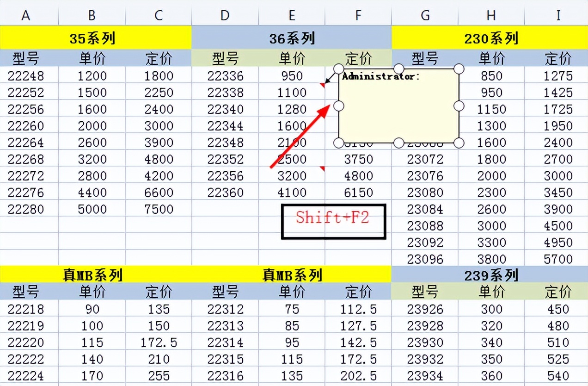Screen dimensions: 588x386
Task: Click the comment's bottom-left resize handle
Action: click(x=339, y=143)
